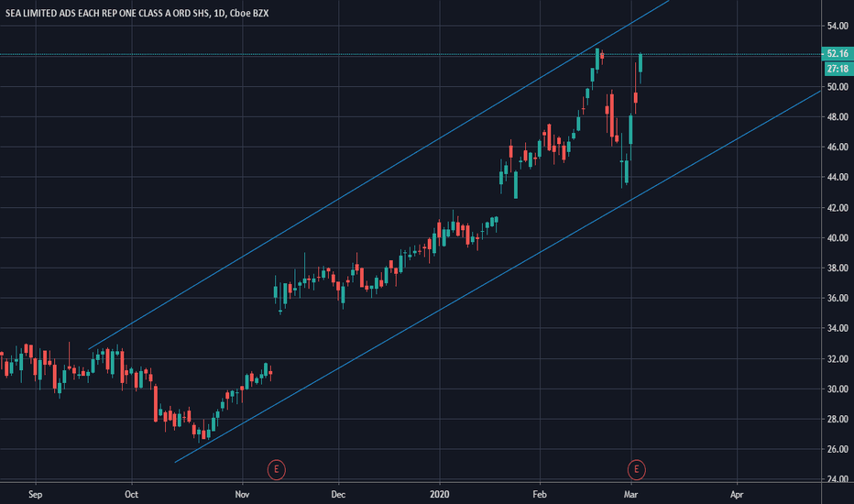The width and height of the screenshot is (854, 504).
Task: Click the Dec time axis label
Action: coord(338,494)
